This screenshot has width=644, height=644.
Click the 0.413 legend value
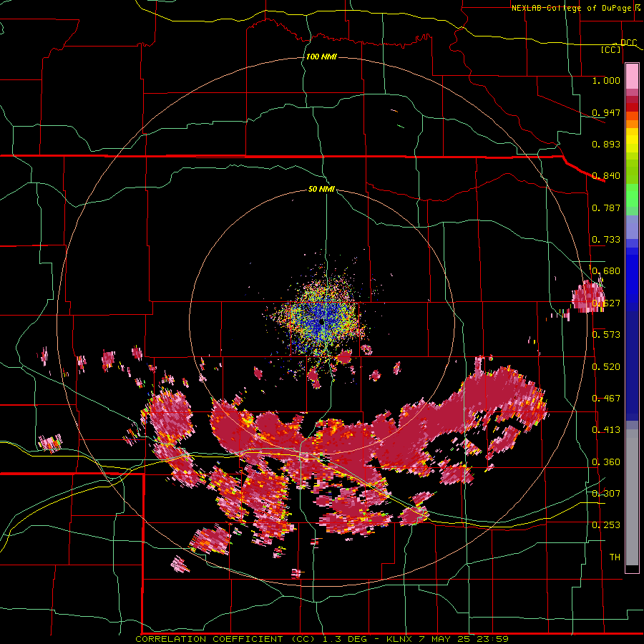pos(606,430)
